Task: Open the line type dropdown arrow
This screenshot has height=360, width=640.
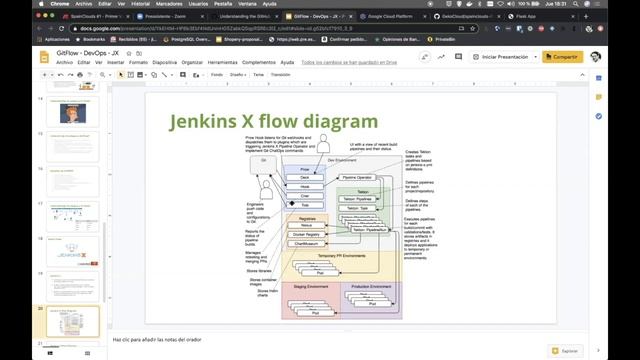Action: 171,75
